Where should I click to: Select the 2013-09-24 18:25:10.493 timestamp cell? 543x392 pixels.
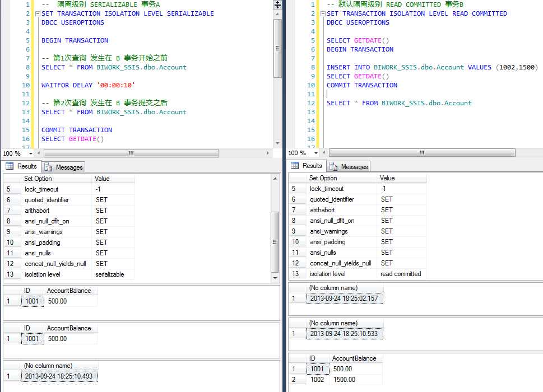point(59,376)
